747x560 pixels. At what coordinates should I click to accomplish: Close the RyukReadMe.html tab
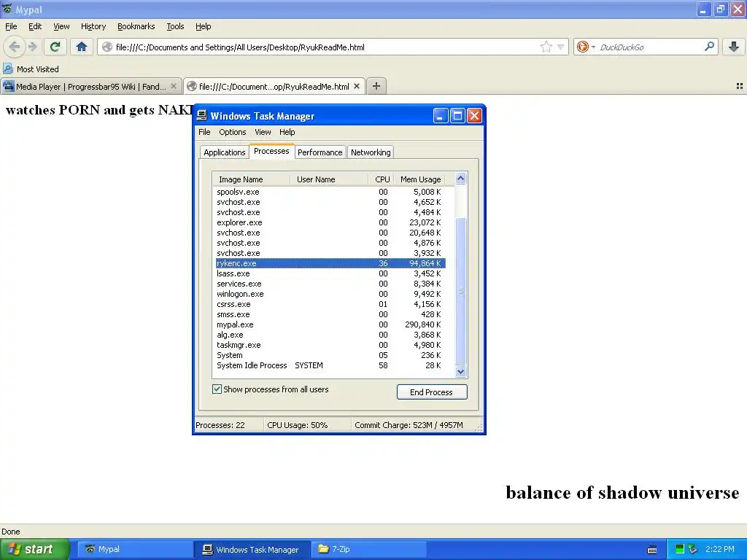[x=356, y=86]
